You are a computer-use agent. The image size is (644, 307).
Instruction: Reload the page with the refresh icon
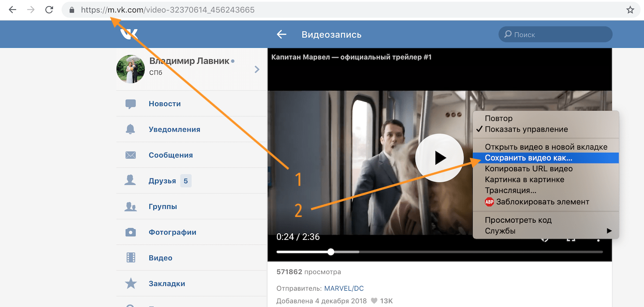tap(49, 9)
